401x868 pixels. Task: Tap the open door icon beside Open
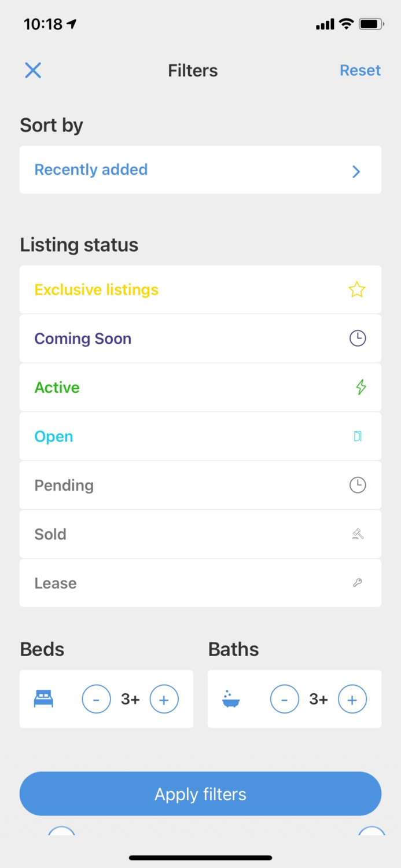pos(358,436)
